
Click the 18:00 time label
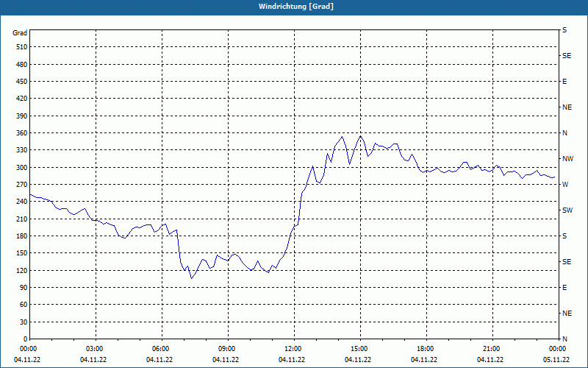(x=424, y=349)
